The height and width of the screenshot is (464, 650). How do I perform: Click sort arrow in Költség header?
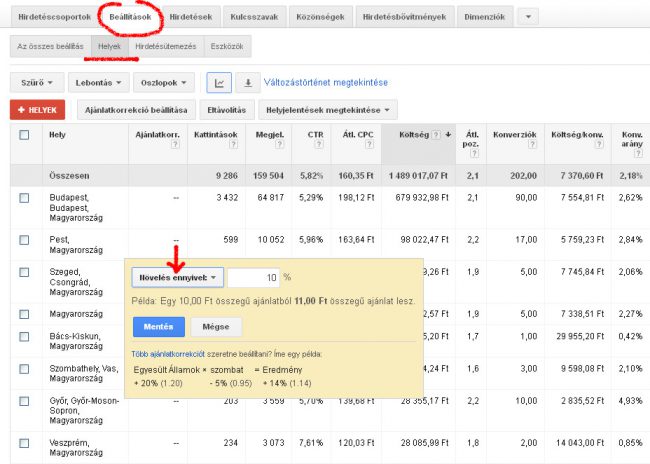point(448,135)
